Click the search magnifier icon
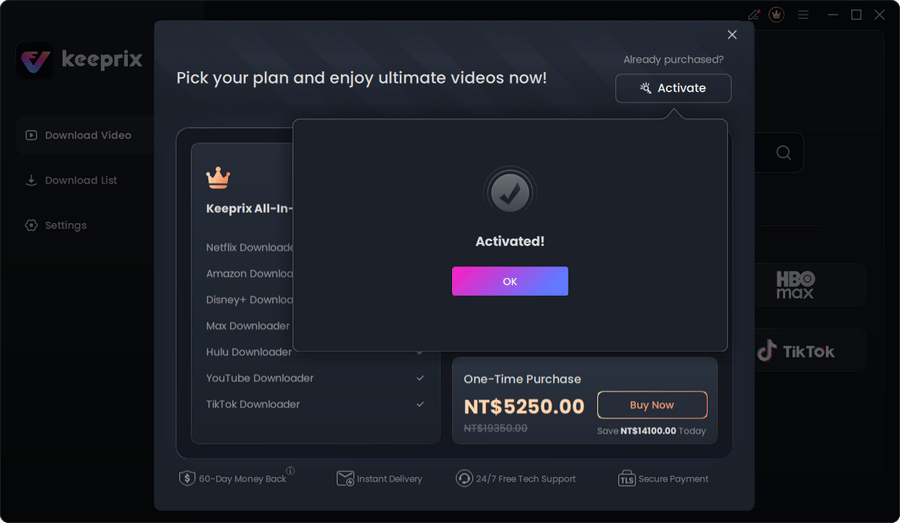Image resolution: width=900 pixels, height=523 pixels. click(784, 153)
